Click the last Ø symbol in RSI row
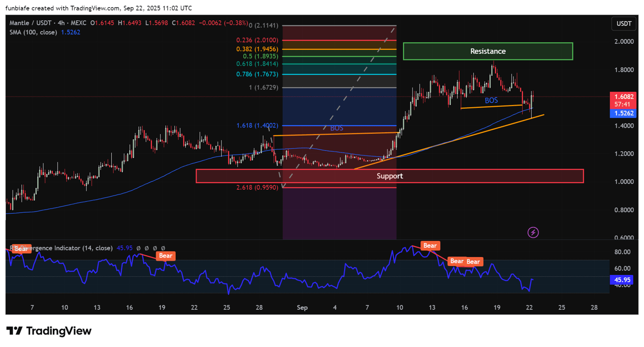The width and height of the screenshot is (644, 347). tap(163, 248)
